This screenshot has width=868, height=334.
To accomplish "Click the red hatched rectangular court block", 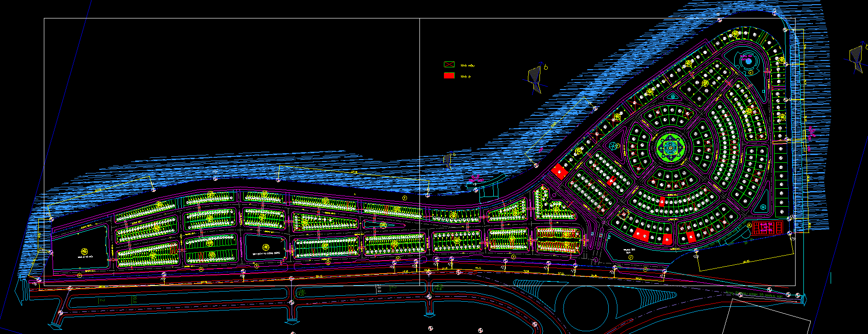I will tap(767, 227).
